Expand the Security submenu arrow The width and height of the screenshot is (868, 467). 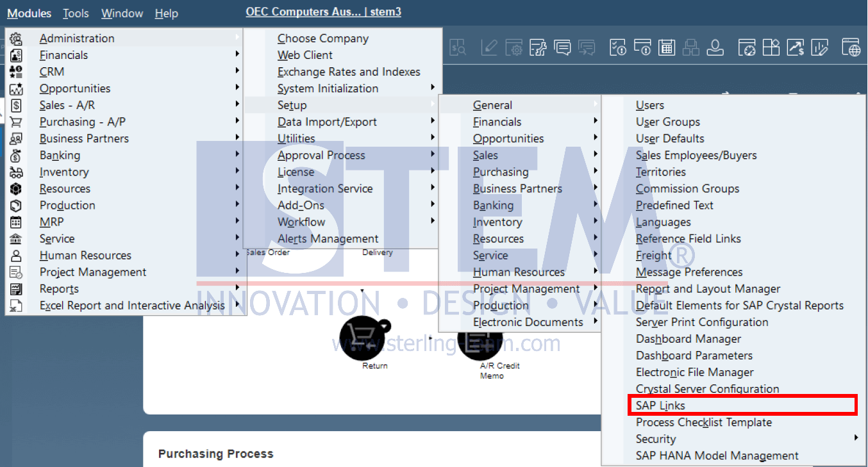coord(856,438)
